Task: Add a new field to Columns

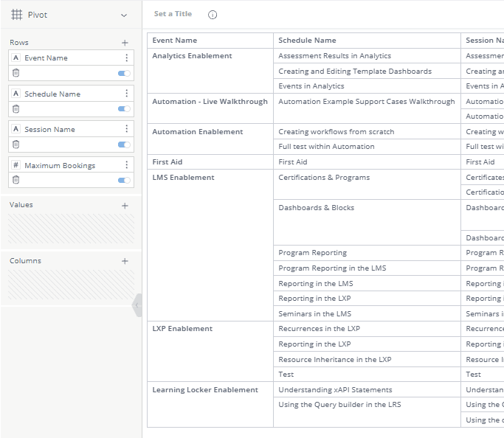Action: (x=125, y=261)
